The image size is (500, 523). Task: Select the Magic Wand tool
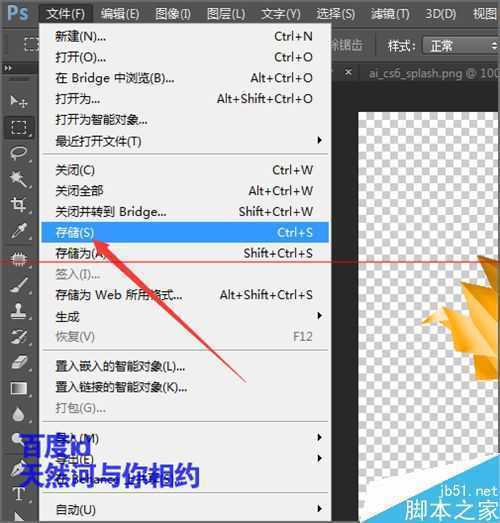tap(18, 179)
